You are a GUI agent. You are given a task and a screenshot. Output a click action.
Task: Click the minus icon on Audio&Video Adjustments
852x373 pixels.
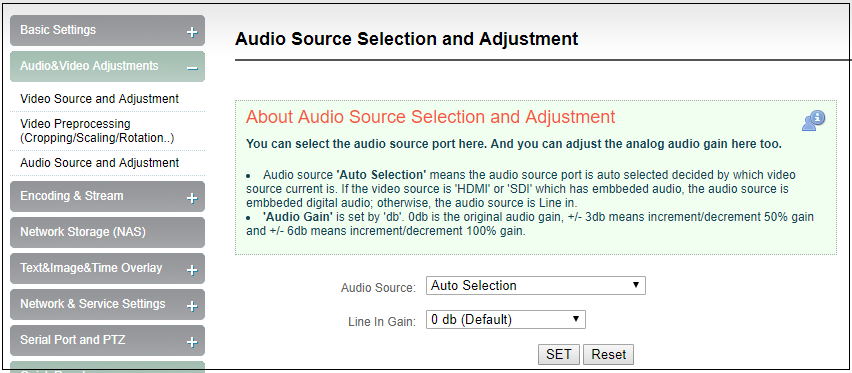(192, 69)
